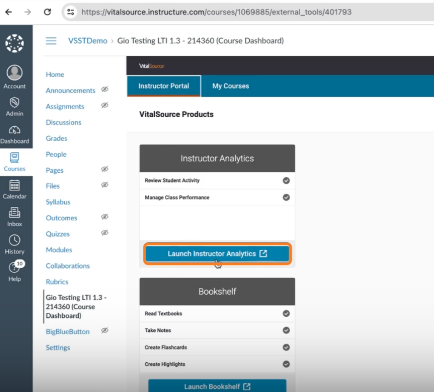Open Files in course navigation
Viewport: 434px width, 392px height.
(53, 186)
